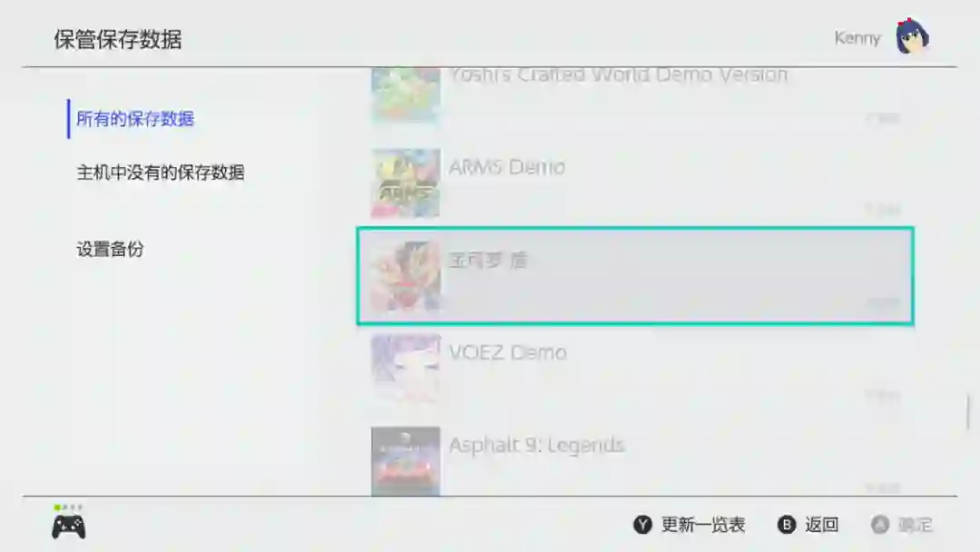Image resolution: width=980 pixels, height=552 pixels.
Task: Open Kenny's user avatar icon
Action: 912,37
